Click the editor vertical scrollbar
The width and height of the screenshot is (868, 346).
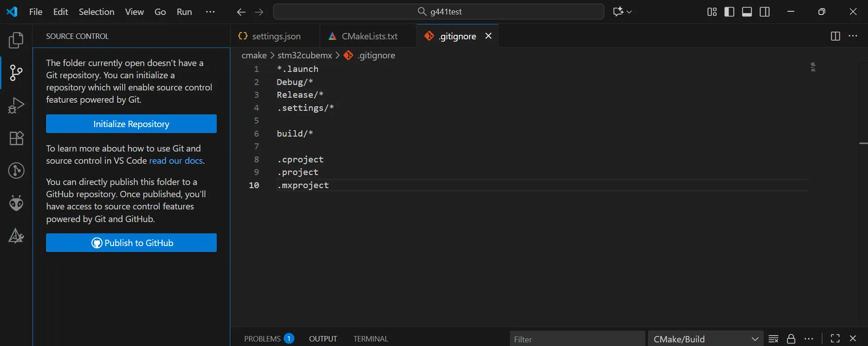(863, 194)
